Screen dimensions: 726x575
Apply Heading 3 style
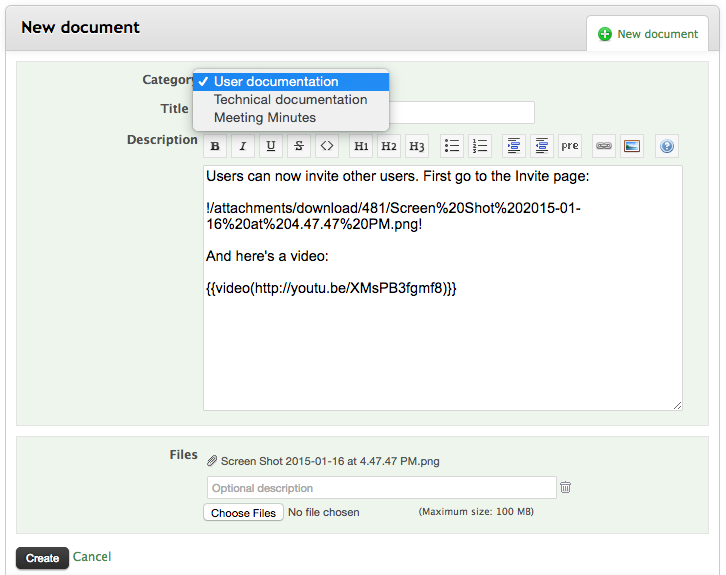(417, 146)
